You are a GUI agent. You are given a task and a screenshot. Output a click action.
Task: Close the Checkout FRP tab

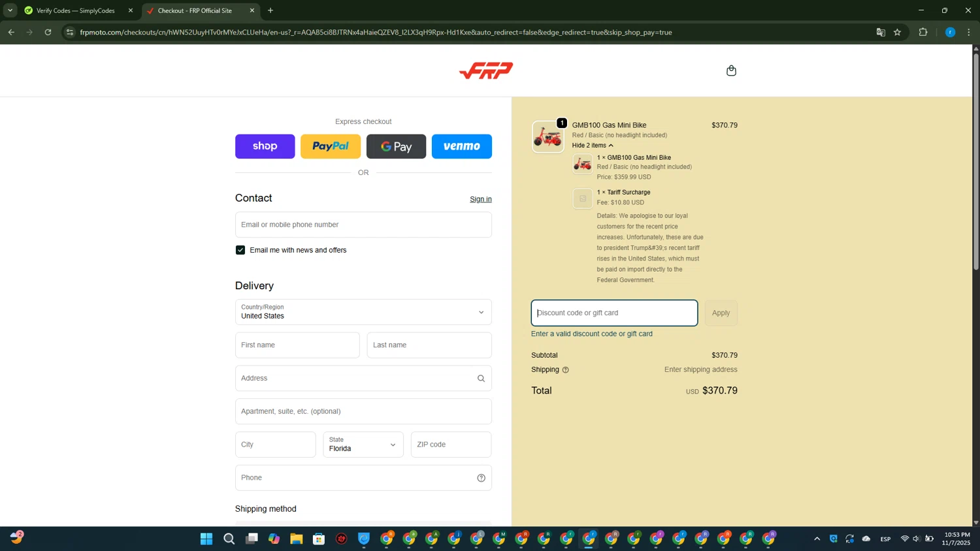252,10
